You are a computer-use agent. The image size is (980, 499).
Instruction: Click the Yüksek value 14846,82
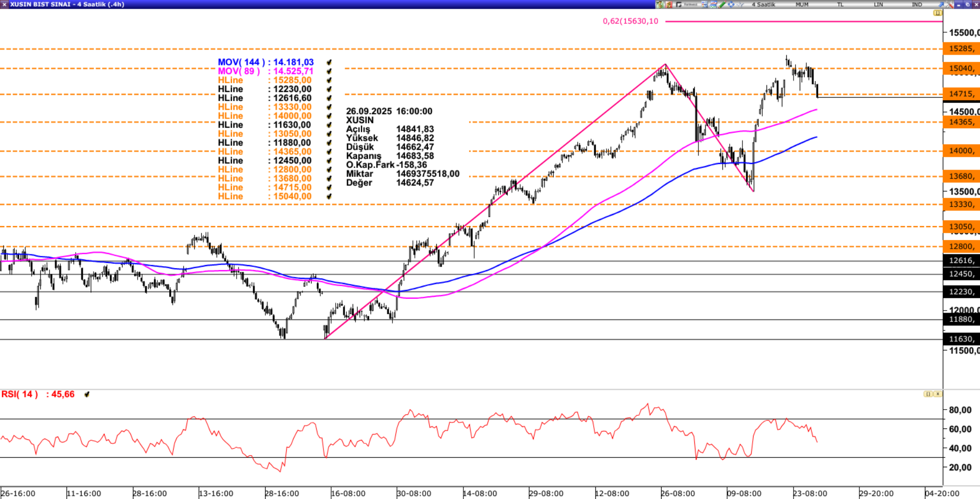click(x=415, y=138)
